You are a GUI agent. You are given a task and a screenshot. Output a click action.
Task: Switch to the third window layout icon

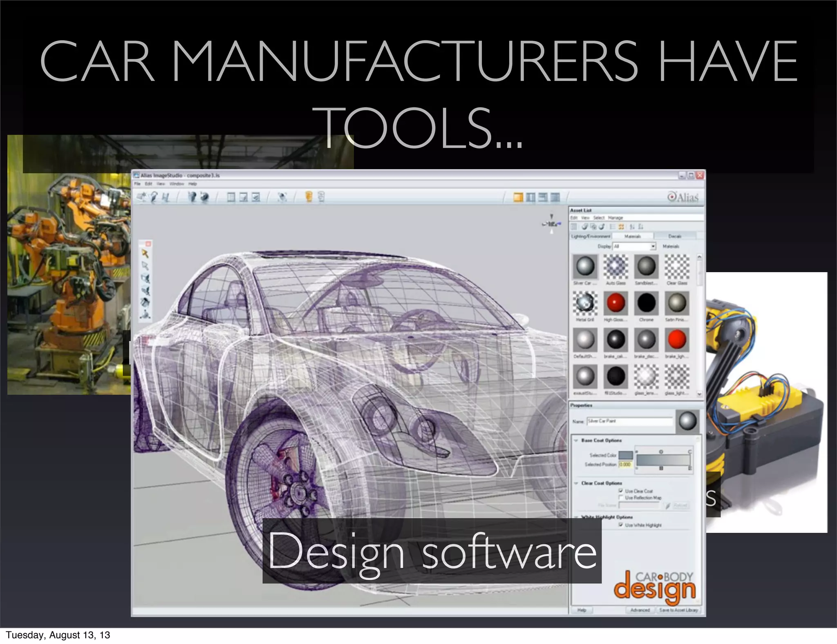click(x=543, y=198)
